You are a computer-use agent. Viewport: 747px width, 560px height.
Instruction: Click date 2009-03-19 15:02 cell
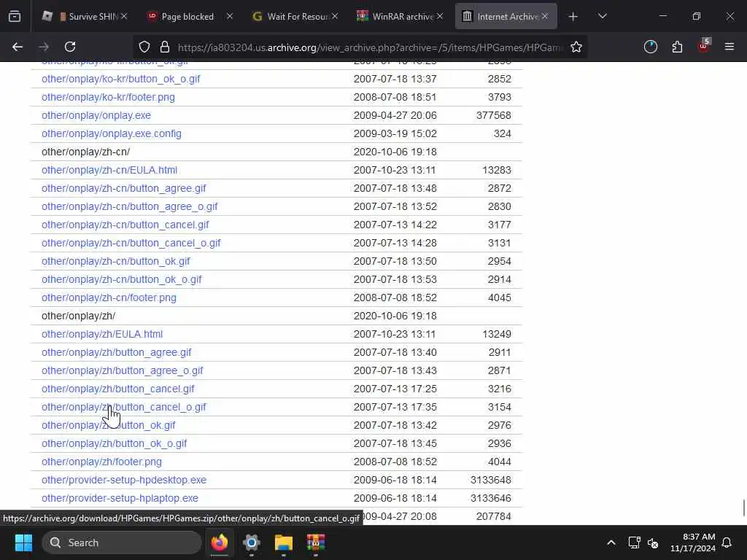pos(395,134)
